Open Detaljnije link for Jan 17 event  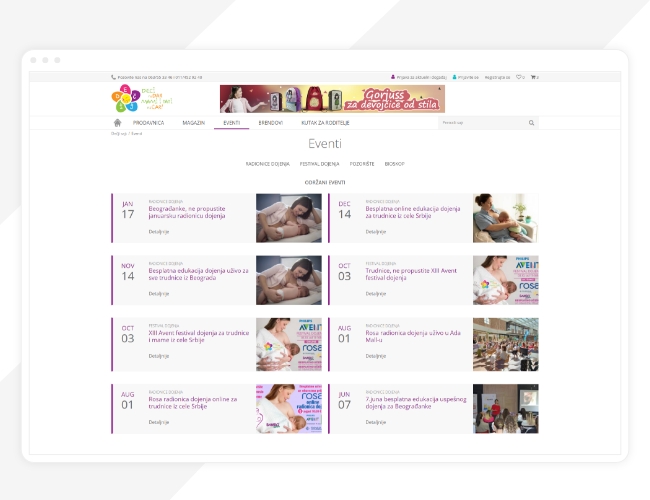tap(159, 231)
